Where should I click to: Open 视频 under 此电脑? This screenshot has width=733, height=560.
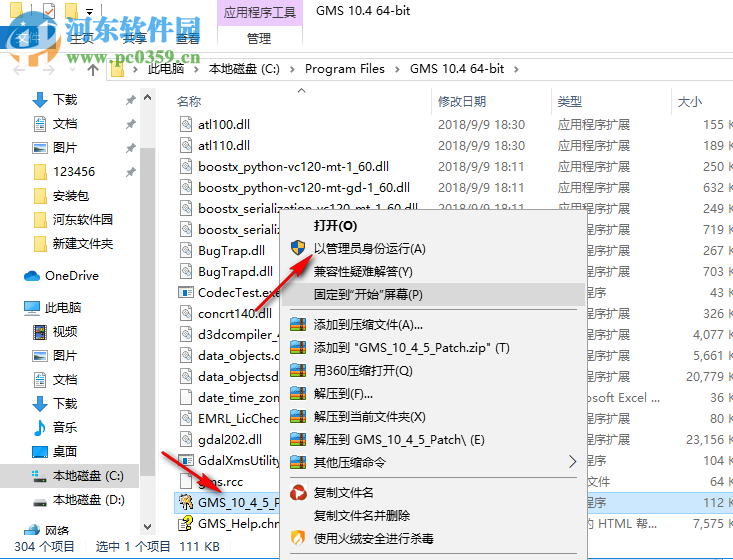pyautogui.click(x=65, y=332)
